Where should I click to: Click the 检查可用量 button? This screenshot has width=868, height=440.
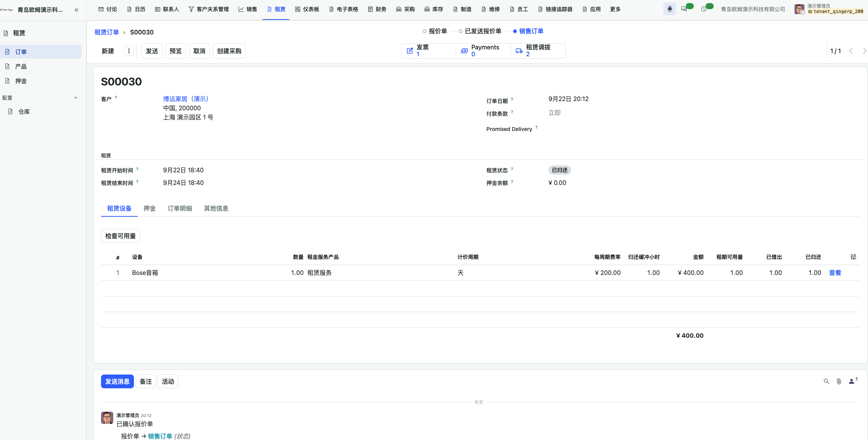pos(120,236)
